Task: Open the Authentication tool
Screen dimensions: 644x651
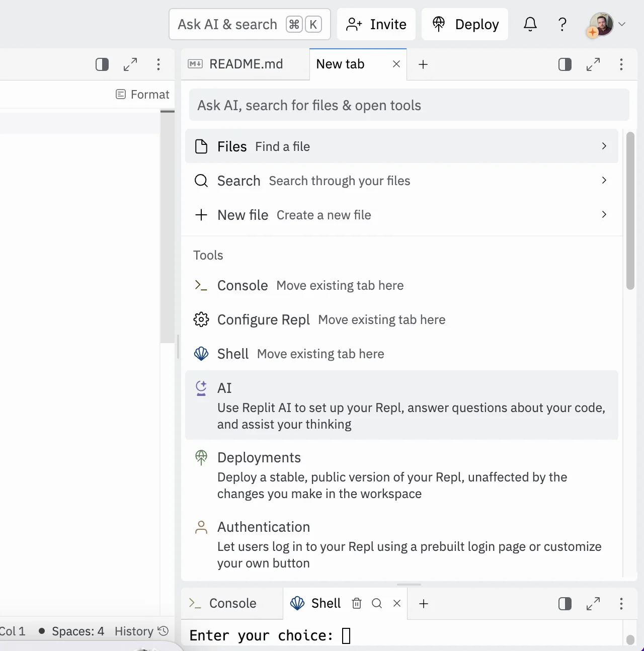Action: point(401,544)
